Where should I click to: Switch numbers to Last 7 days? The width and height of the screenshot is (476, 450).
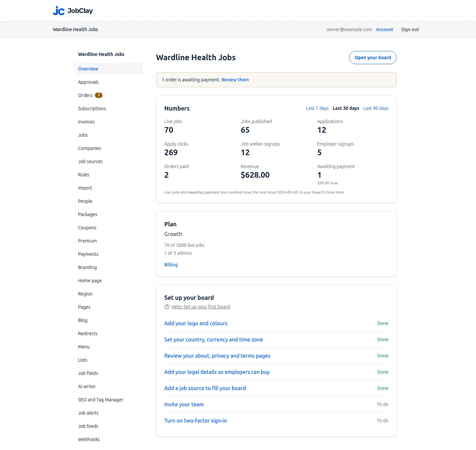317,108
